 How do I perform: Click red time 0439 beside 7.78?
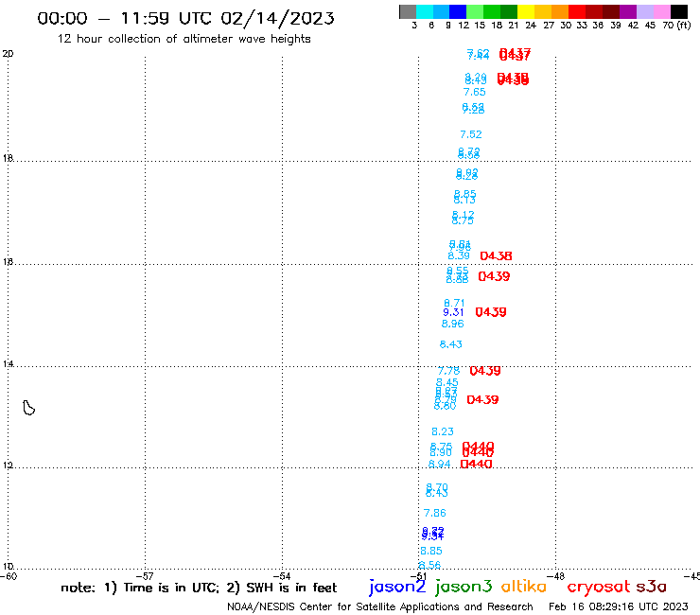point(485,371)
